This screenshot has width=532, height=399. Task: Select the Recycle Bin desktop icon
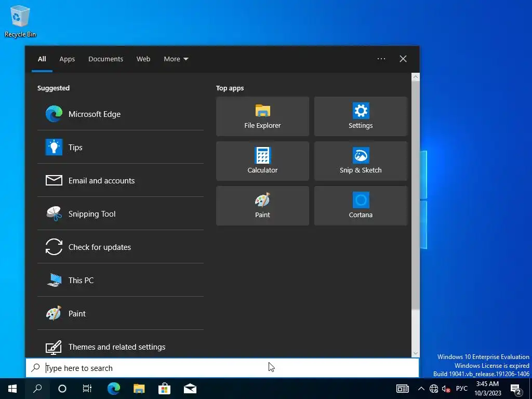[x=20, y=21]
